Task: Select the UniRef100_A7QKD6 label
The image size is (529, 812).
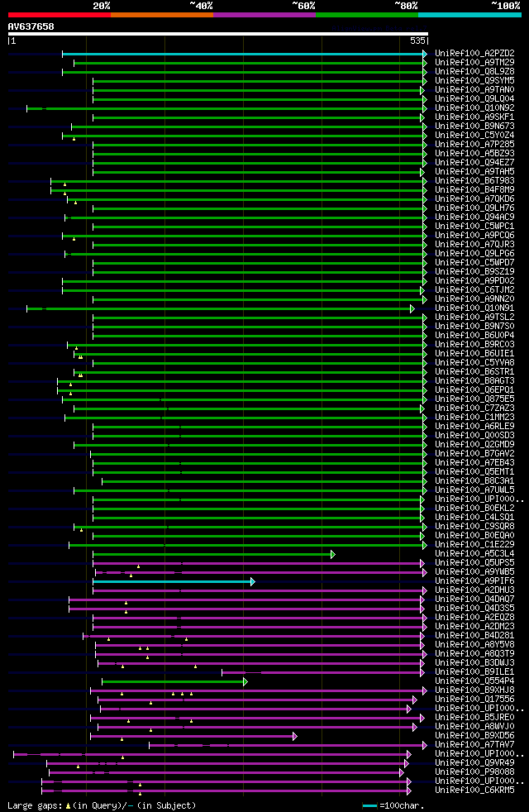Action: point(474,199)
